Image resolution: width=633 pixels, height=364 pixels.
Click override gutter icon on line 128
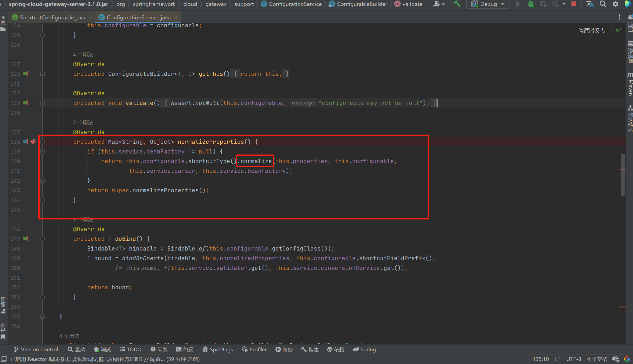click(26, 73)
